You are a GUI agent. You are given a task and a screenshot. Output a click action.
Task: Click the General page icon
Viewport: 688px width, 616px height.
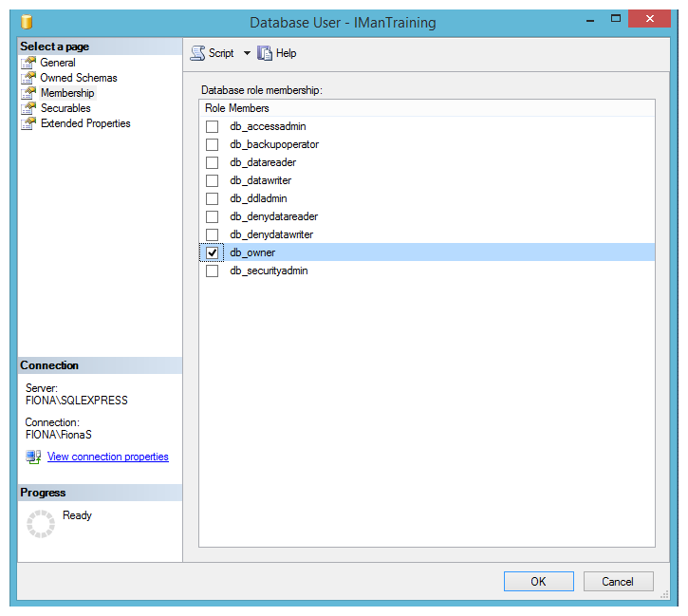click(x=28, y=63)
